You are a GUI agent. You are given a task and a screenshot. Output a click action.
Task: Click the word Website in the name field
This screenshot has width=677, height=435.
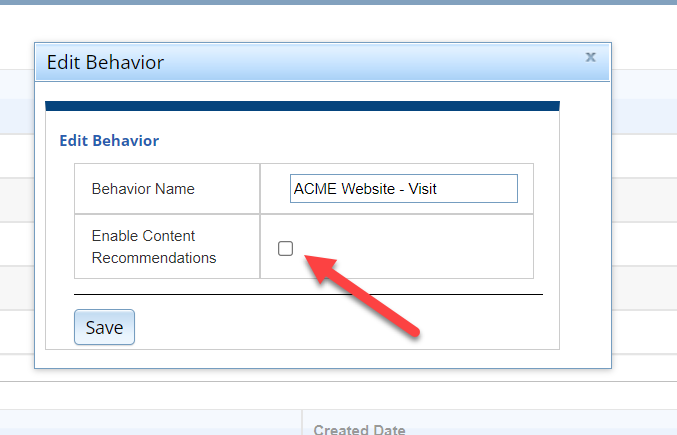click(x=368, y=189)
